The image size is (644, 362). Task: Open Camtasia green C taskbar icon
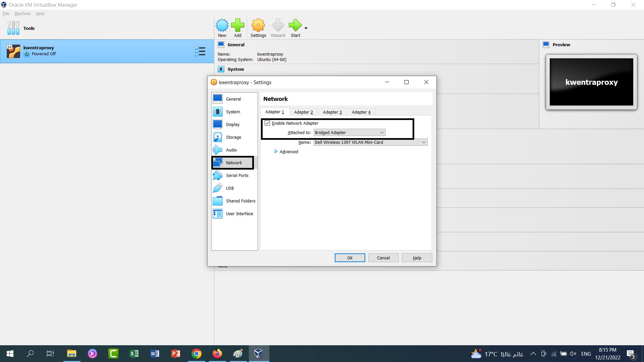[113, 354]
